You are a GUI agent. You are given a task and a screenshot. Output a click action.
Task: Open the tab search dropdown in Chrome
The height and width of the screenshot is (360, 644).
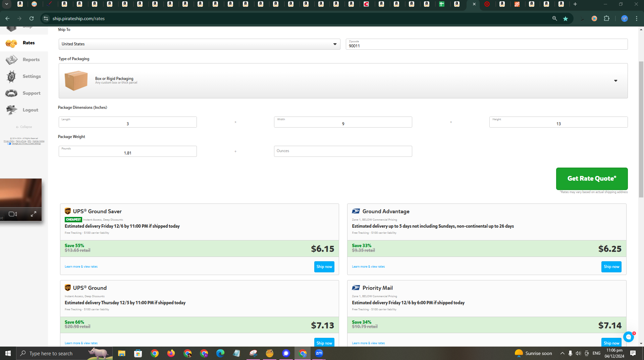[7, 4]
